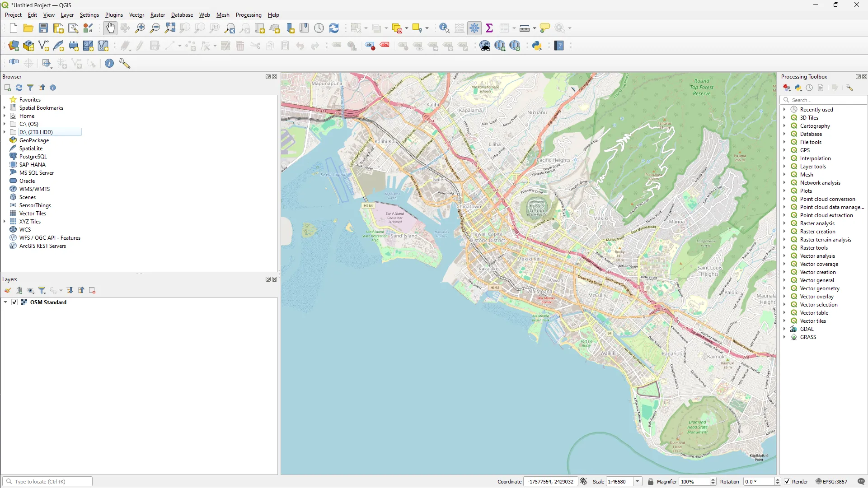
Task: Toggle the scale lock padlock
Action: [650, 482]
